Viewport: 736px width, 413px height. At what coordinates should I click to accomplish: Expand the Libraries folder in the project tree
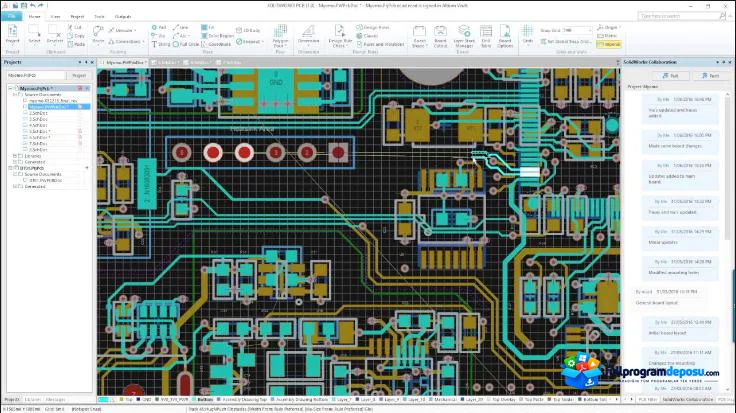(15, 156)
